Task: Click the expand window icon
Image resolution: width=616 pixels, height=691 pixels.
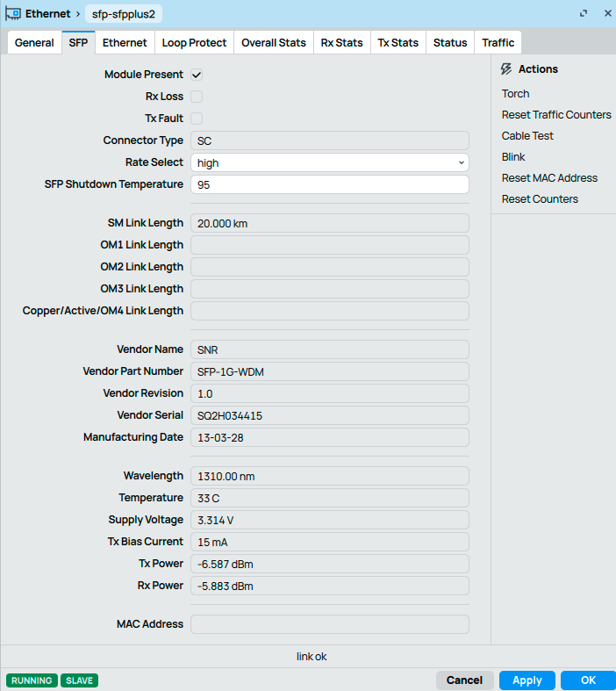Action: [x=584, y=14]
